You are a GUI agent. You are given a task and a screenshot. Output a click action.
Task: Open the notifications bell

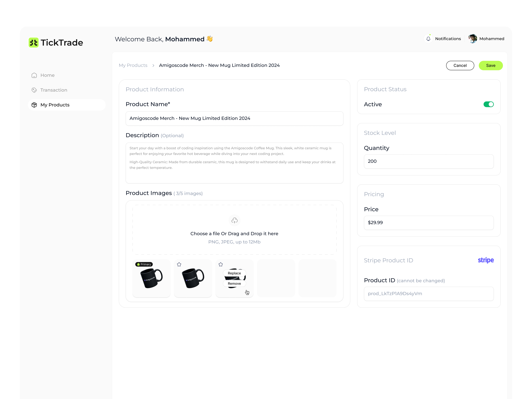click(x=429, y=38)
